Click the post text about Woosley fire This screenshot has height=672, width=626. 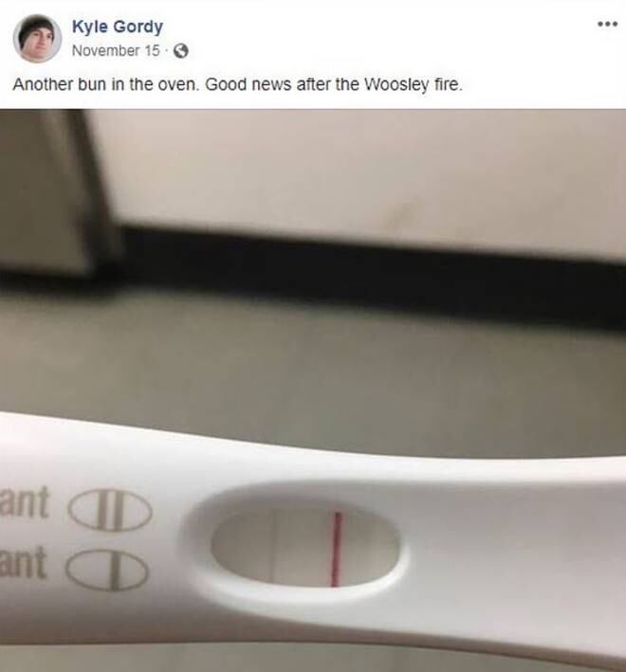(238, 84)
